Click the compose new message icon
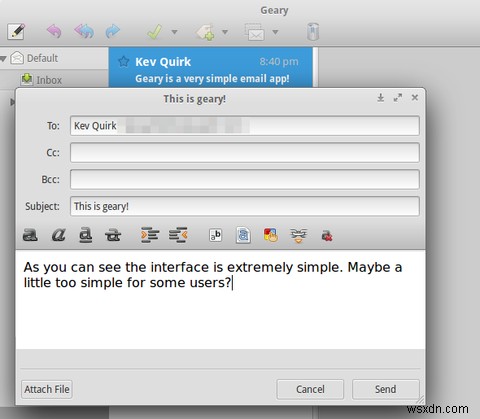Image resolution: width=480 pixels, height=419 pixels. (16, 32)
